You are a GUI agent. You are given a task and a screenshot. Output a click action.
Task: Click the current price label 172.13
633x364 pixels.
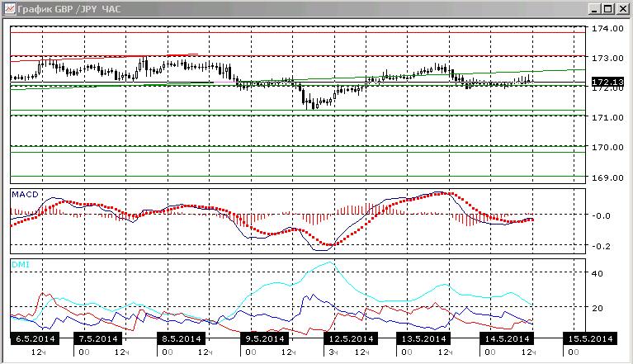[608, 82]
